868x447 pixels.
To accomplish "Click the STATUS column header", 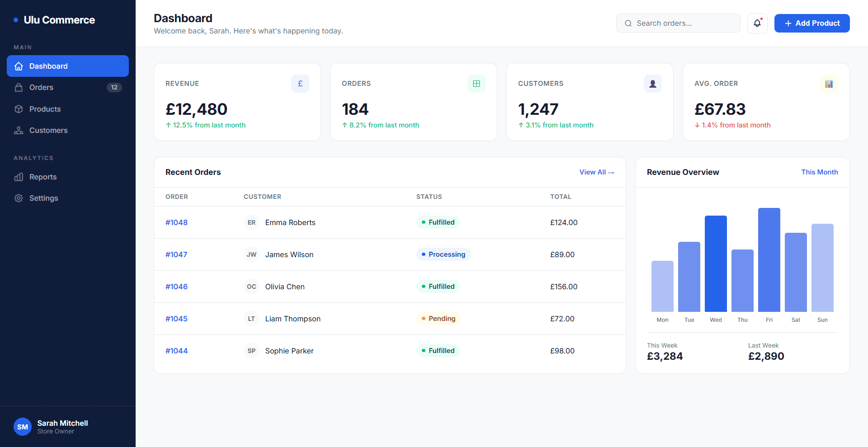I will click(x=429, y=197).
